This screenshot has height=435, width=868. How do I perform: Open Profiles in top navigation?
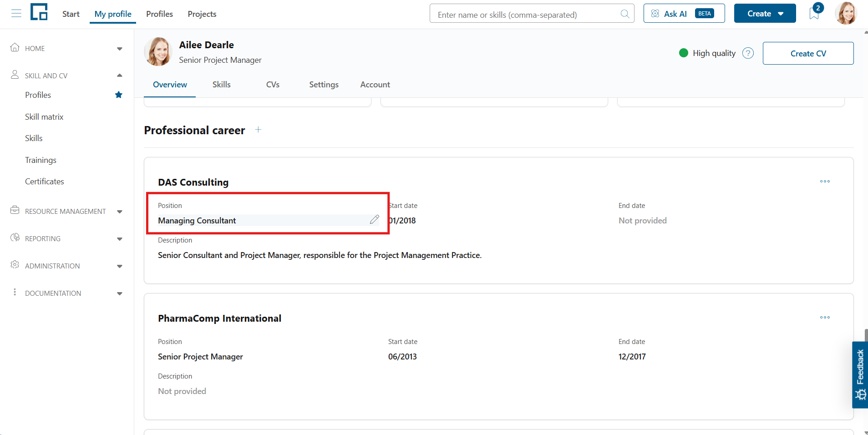pos(159,14)
